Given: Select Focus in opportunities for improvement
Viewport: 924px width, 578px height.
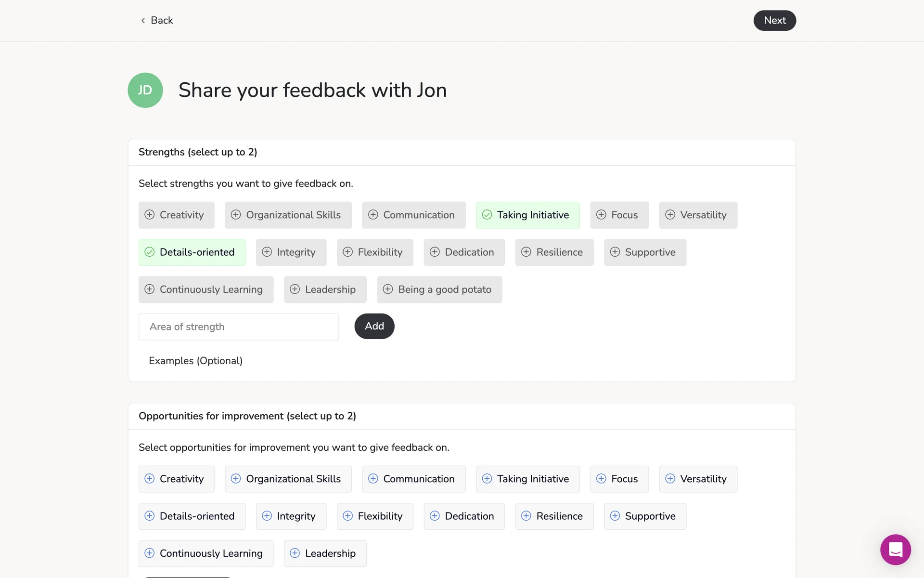Looking at the screenshot, I should coord(619,479).
